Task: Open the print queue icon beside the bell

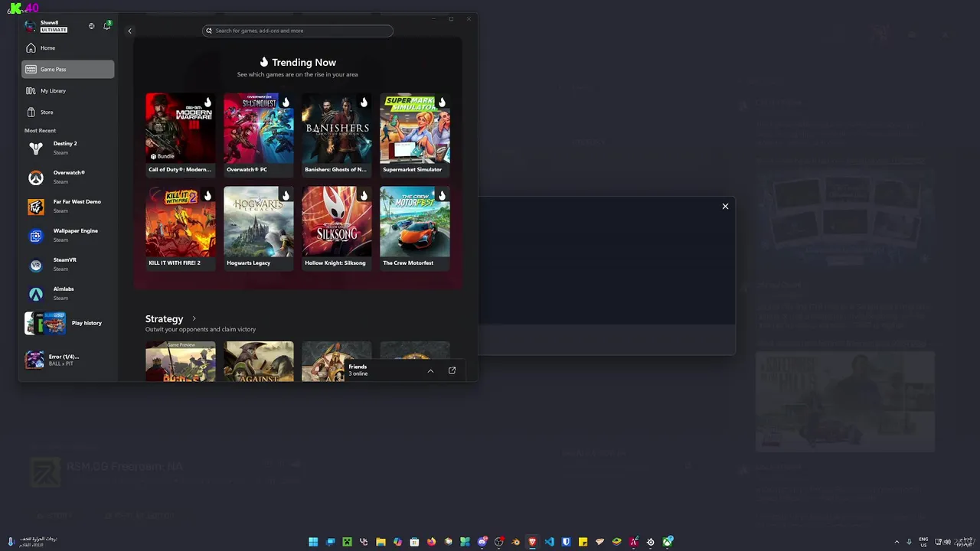Action: pyautogui.click(x=91, y=26)
